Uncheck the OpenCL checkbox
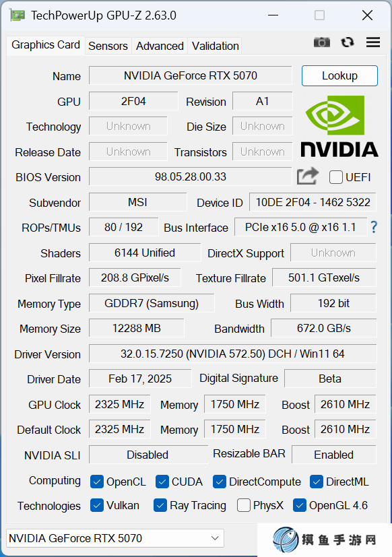The height and width of the screenshot is (557, 392). point(97,482)
